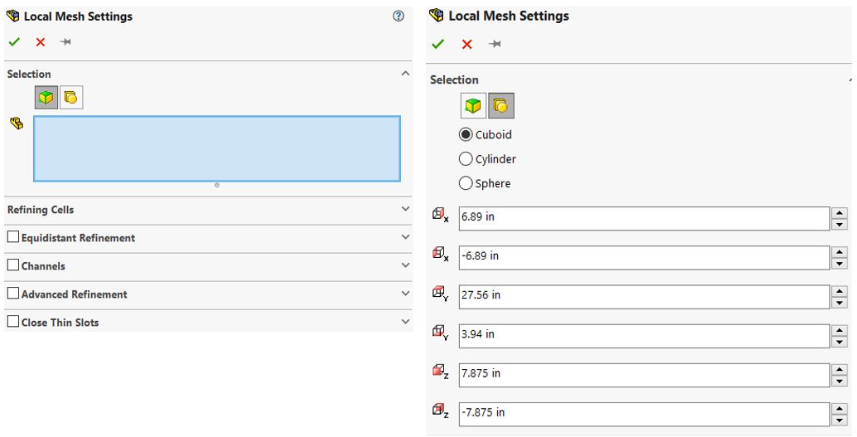Screen dimensions: 857x437
Task: Select the component reference icon in left panel
Action: pos(45,97)
